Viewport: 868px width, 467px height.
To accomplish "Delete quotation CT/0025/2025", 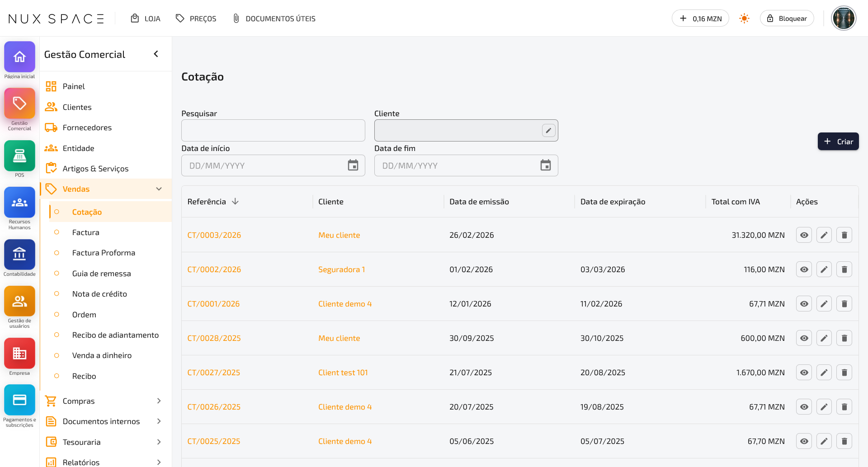I will [844, 441].
